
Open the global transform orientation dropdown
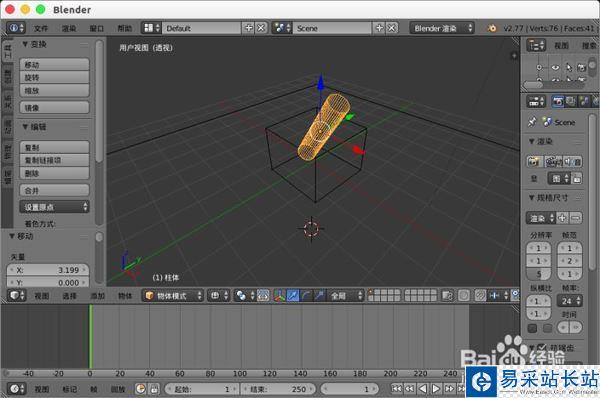tap(346, 295)
